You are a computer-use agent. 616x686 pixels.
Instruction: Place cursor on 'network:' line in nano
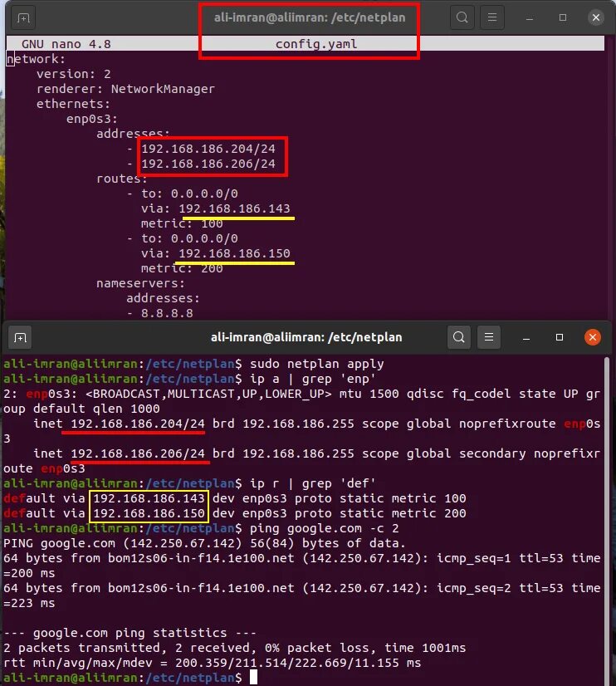coord(36,59)
